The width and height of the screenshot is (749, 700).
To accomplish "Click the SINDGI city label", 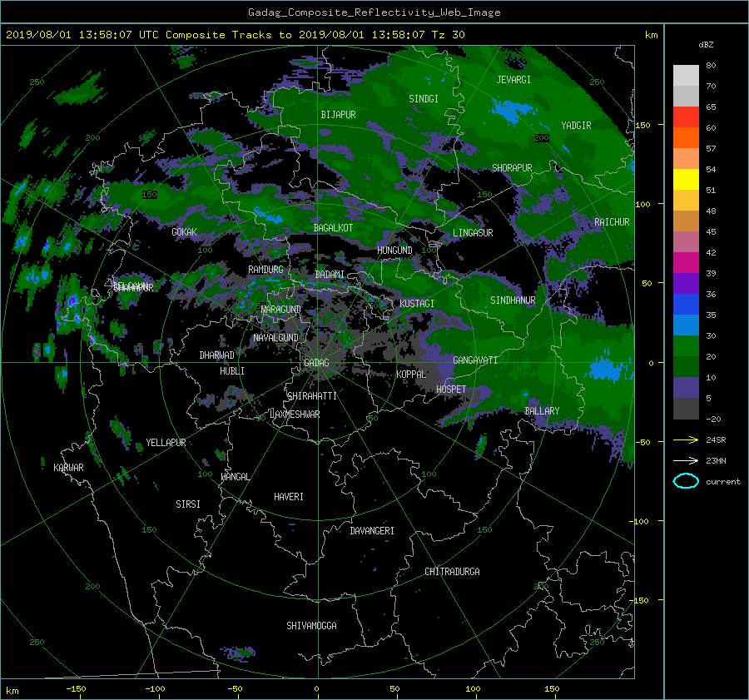I will click(x=424, y=99).
